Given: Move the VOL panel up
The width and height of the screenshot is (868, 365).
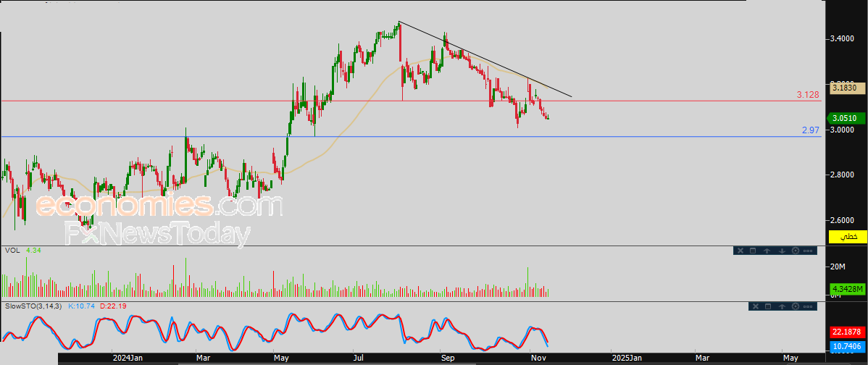Looking at the screenshot, I should coord(767,251).
